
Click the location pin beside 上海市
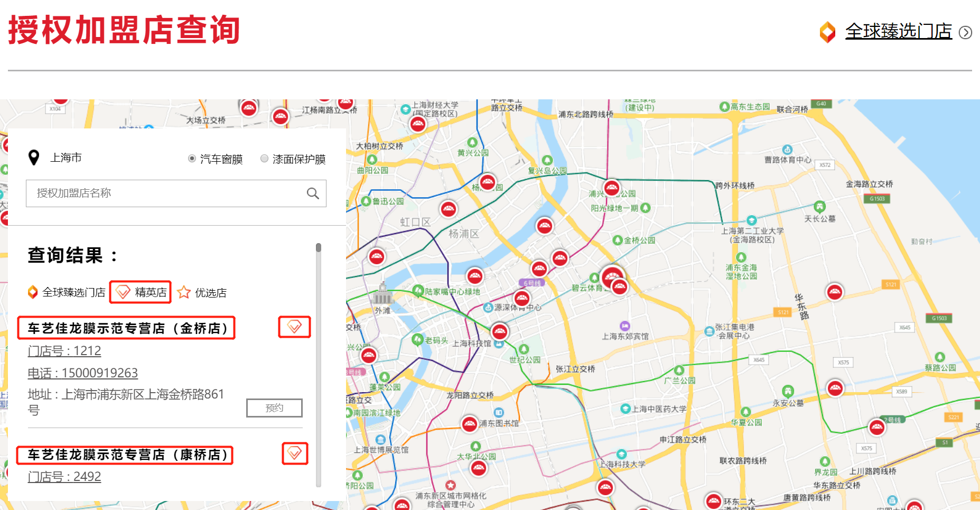click(x=34, y=157)
